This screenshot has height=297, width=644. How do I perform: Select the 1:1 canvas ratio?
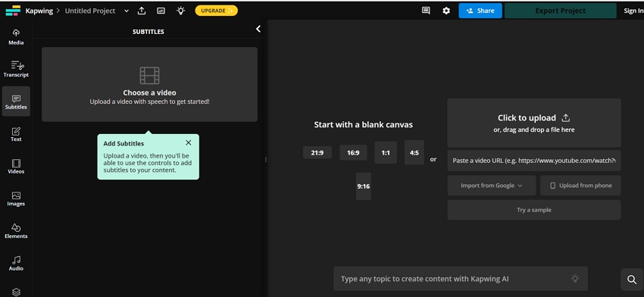coord(386,153)
